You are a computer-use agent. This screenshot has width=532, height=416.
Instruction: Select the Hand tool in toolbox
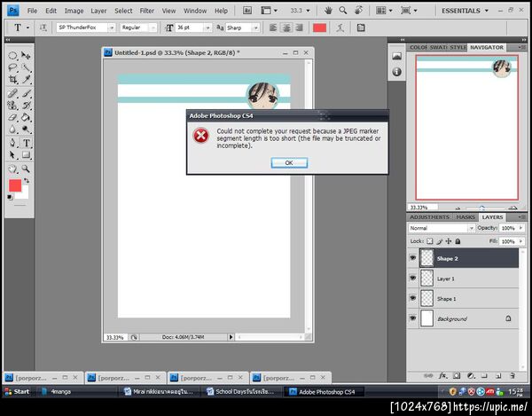click(x=12, y=169)
